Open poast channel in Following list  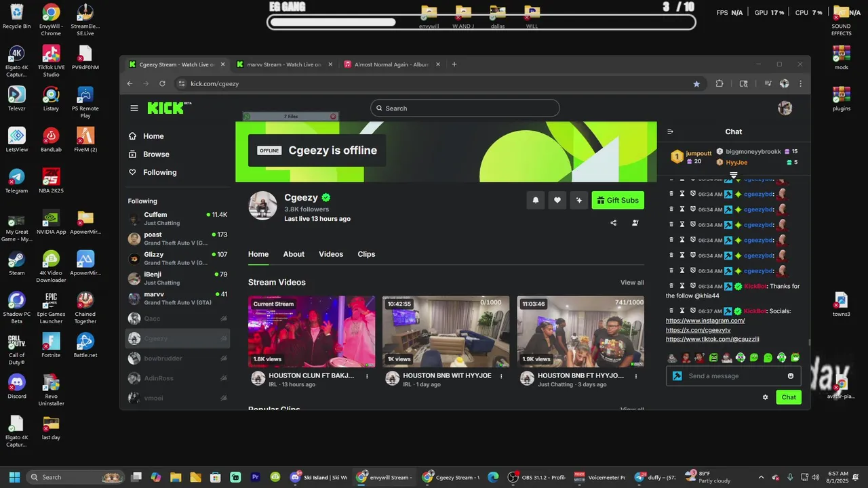pos(178,239)
